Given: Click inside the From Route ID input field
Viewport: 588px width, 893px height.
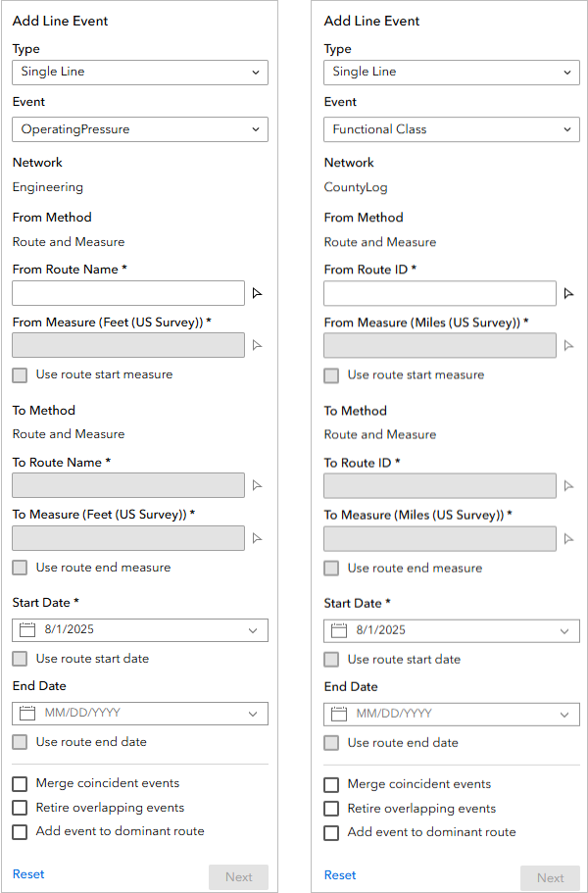Looking at the screenshot, I should pos(439,293).
